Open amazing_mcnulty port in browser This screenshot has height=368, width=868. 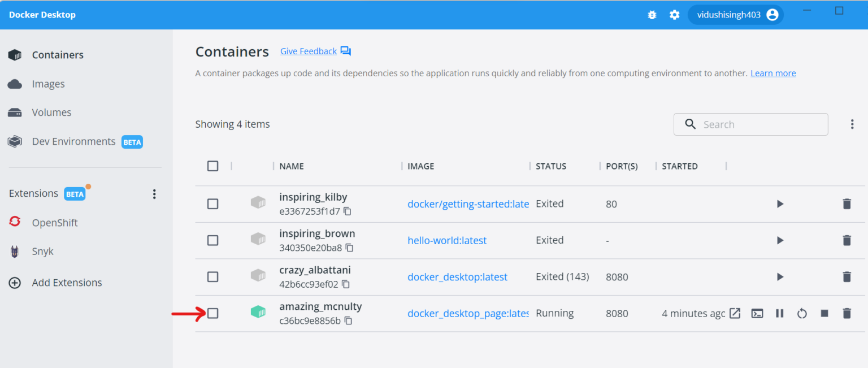[x=735, y=313]
